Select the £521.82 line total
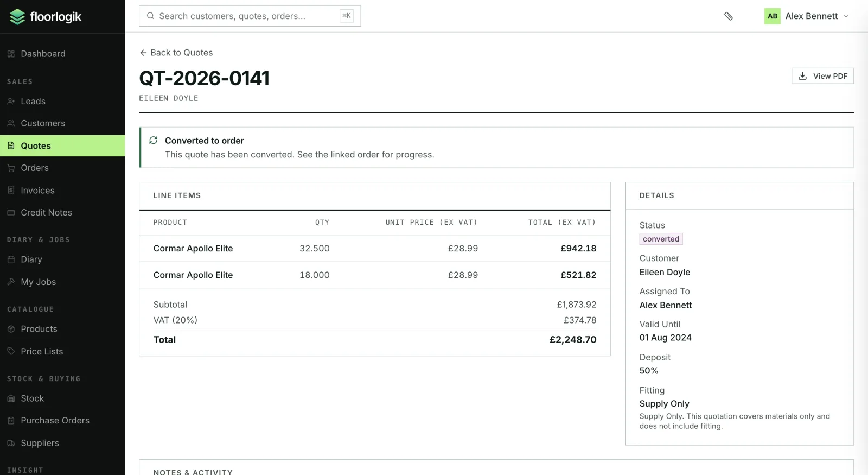Viewport: 868px width, 475px height. click(x=578, y=275)
